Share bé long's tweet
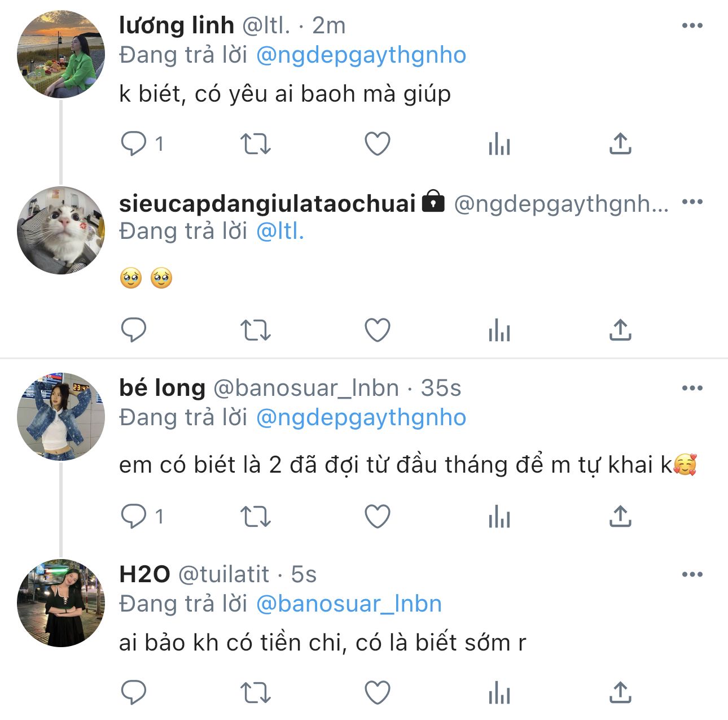The image size is (728, 720). (620, 516)
